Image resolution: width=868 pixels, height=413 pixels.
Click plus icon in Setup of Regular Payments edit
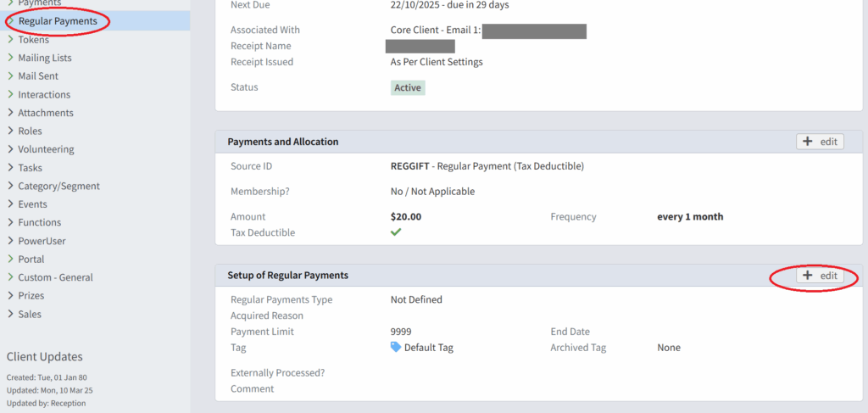click(809, 276)
